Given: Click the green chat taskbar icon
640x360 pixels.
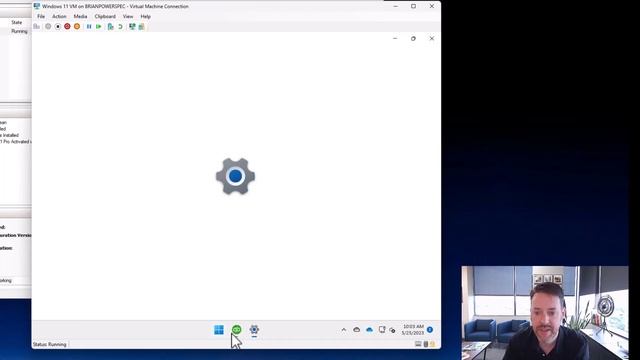Looking at the screenshot, I should (236, 329).
